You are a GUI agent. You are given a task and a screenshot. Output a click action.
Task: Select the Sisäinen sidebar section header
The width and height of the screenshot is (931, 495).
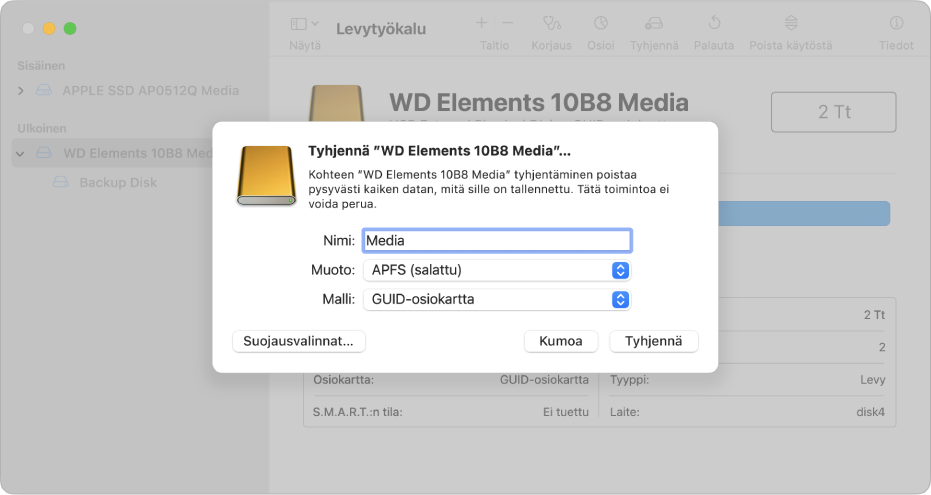pos(41,66)
